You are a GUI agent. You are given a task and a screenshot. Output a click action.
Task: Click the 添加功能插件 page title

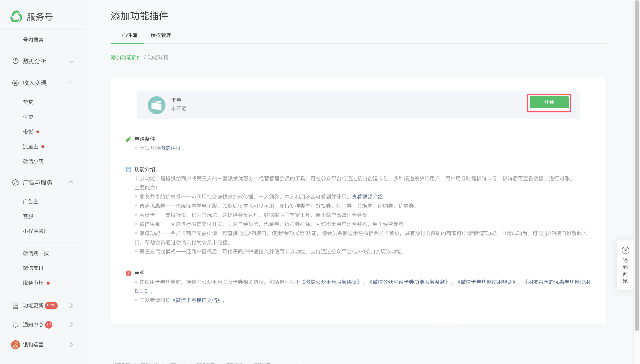[139, 16]
